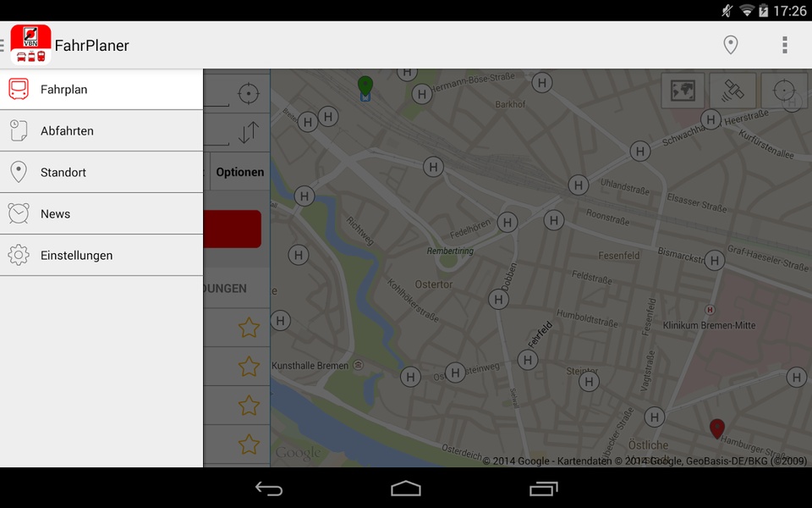Tap the Barkhof label on the map
Viewport: 812px width, 508px height.
point(510,104)
